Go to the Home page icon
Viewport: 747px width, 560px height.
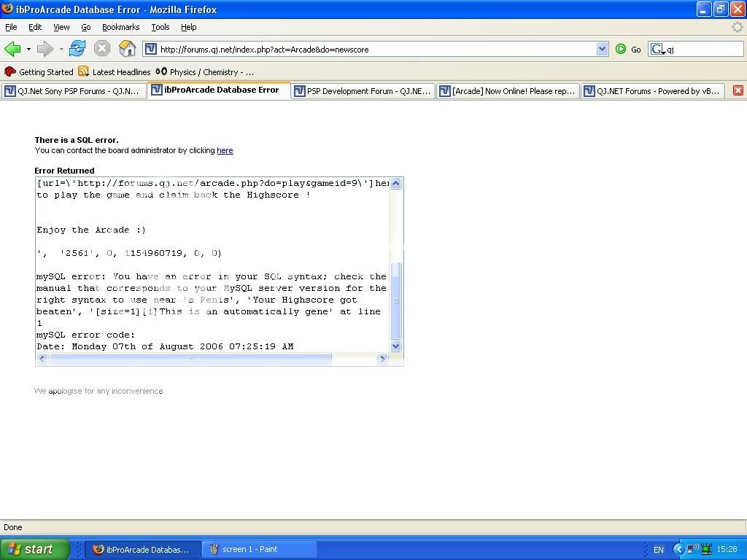coord(128,49)
